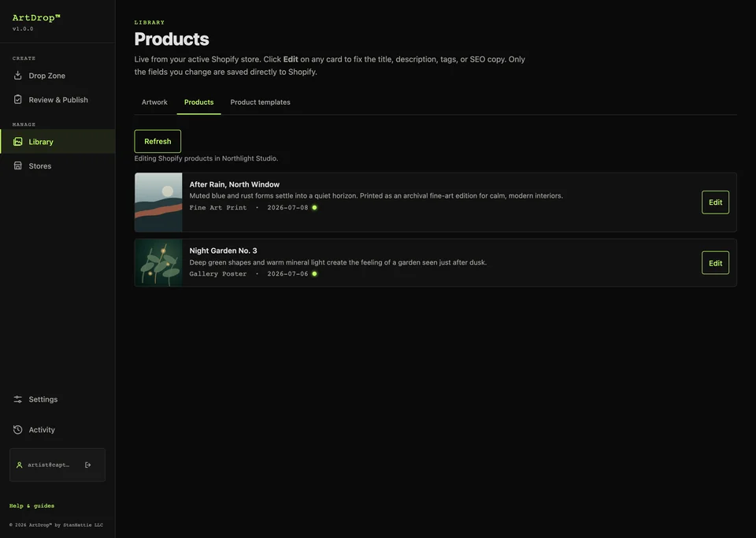Edit the Night Garden No. 3 product
Screen dimensions: 756x538
coord(715,263)
